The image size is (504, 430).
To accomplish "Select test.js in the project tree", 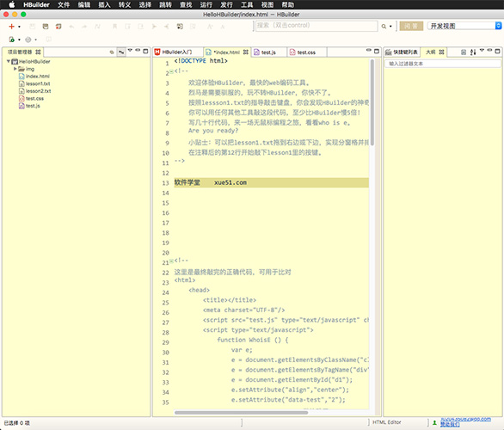I will 29,106.
